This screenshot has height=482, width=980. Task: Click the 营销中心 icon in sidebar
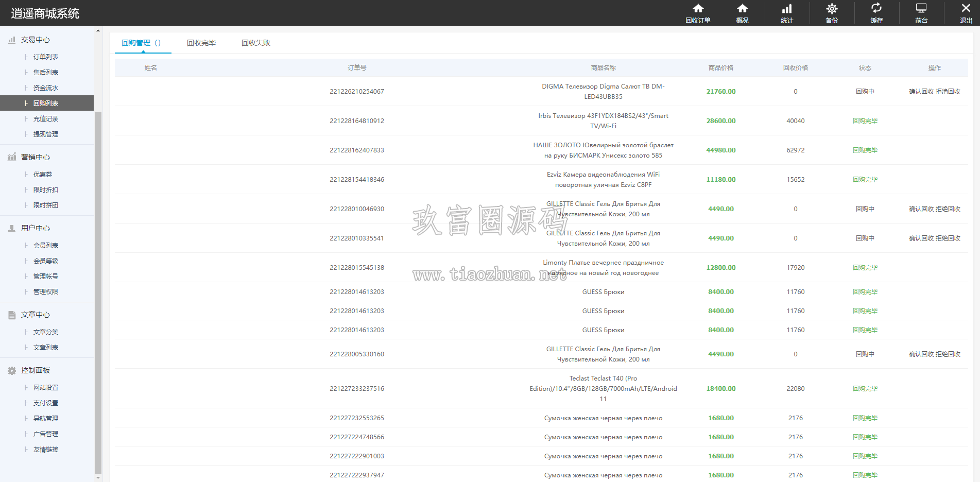12,157
